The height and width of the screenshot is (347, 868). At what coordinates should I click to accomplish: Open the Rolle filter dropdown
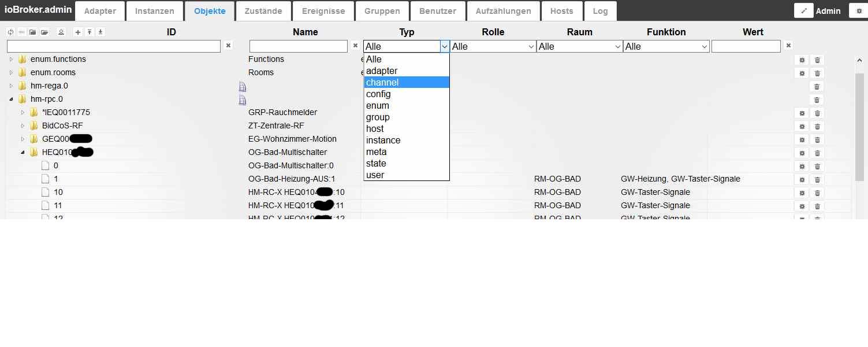tap(493, 46)
